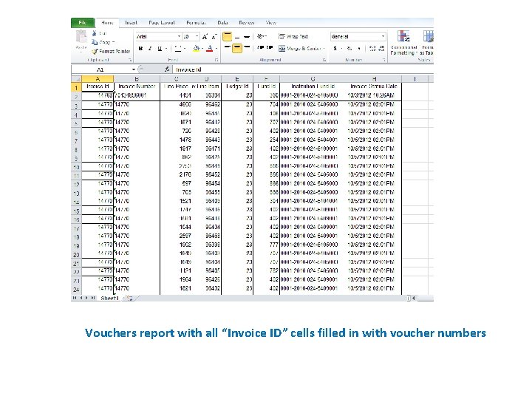Toggle Align Text Left
The width and height of the screenshot is (532, 399).
[228, 48]
